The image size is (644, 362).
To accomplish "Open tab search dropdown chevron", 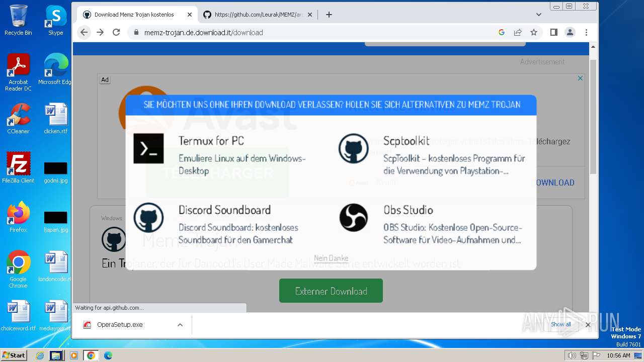I will tap(539, 15).
